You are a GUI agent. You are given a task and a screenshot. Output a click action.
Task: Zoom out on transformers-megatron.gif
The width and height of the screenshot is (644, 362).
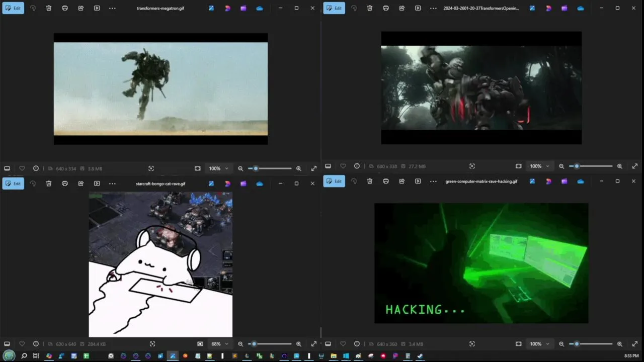tap(240, 168)
